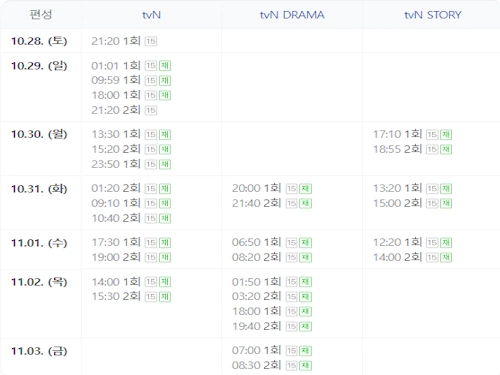This screenshot has height=375, width=500.
Task: Click the 15 rating badge beside 09:59 1회
Action: pos(151,81)
